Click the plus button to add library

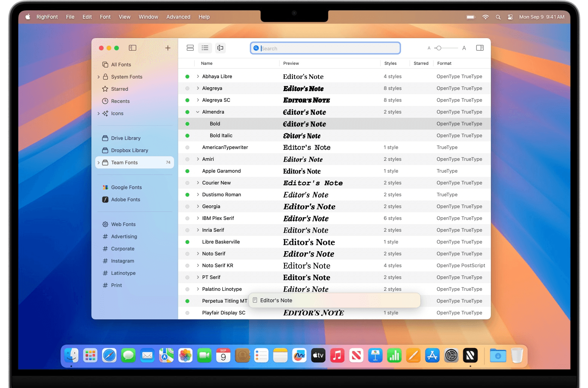point(168,48)
